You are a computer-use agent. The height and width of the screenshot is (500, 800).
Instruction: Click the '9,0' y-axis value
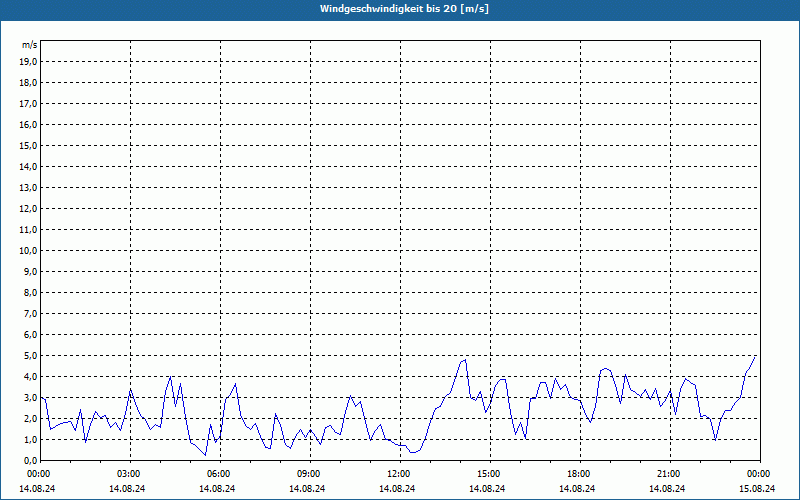click(30, 271)
